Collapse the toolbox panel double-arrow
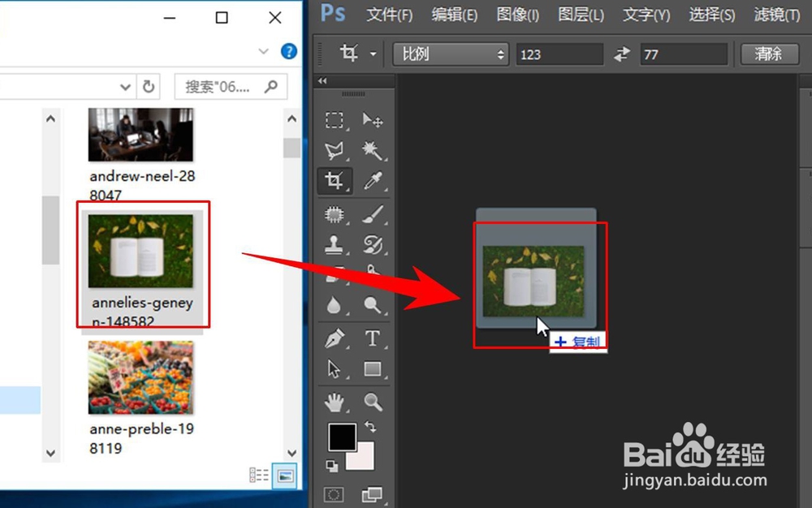Image resolution: width=812 pixels, height=508 pixels. click(x=322, y=80)
